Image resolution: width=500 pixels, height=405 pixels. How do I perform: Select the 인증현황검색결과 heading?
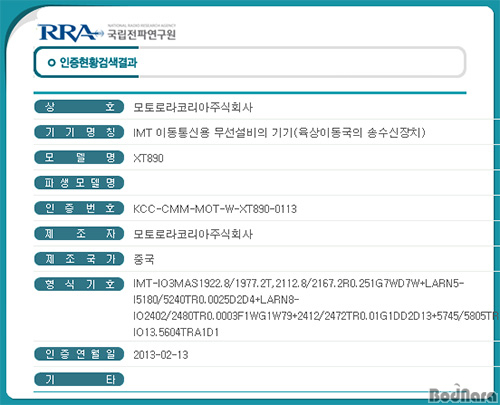98,62
